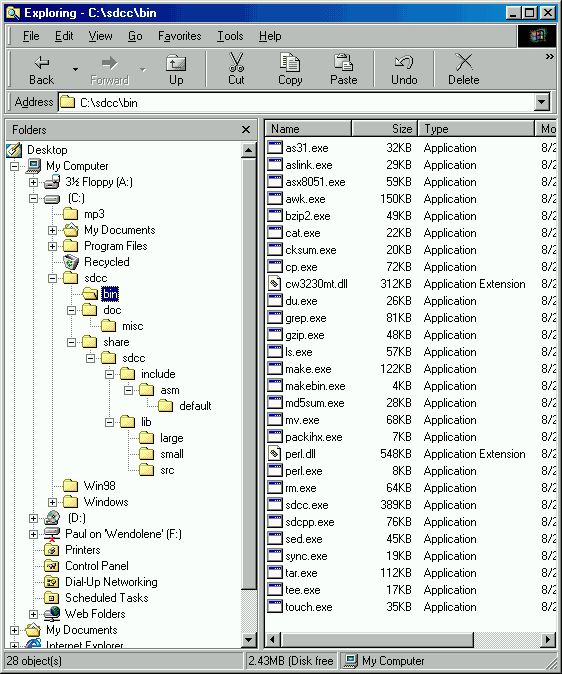Collapse the asm folder node

coord(129,390)
